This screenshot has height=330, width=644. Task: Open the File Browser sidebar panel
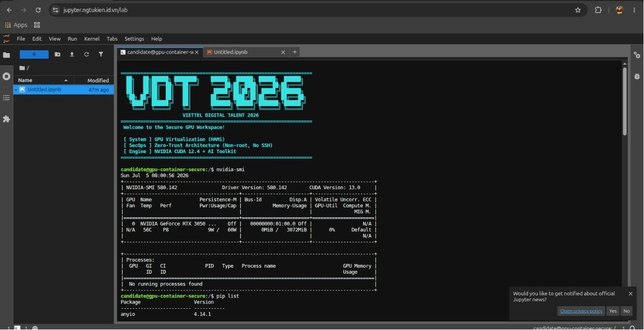pyautogui.click(x=6, y=55)
